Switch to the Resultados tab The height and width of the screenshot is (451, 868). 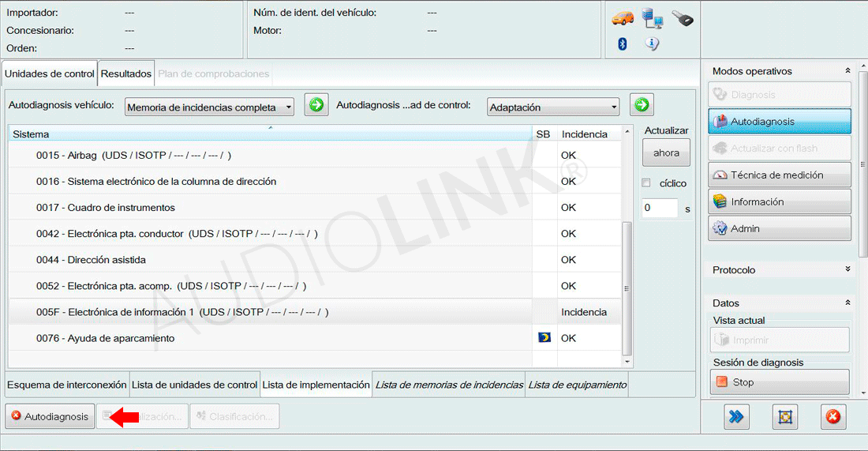coord(126,74)
